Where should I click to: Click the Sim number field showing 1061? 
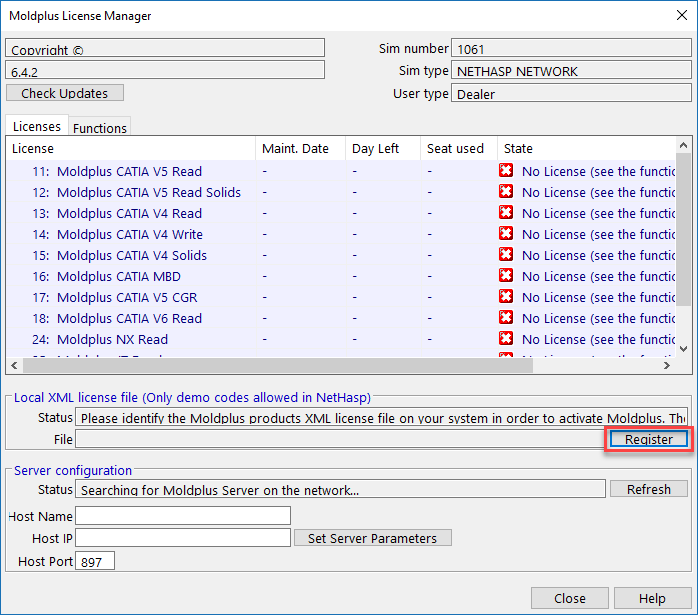(571, 48)
